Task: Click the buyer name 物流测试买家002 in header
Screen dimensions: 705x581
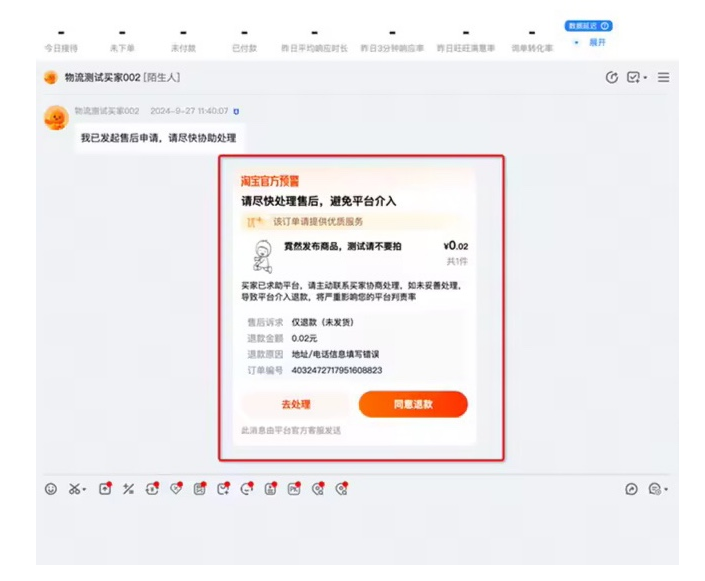Action: pyautogui.click(x=103, y=77)
